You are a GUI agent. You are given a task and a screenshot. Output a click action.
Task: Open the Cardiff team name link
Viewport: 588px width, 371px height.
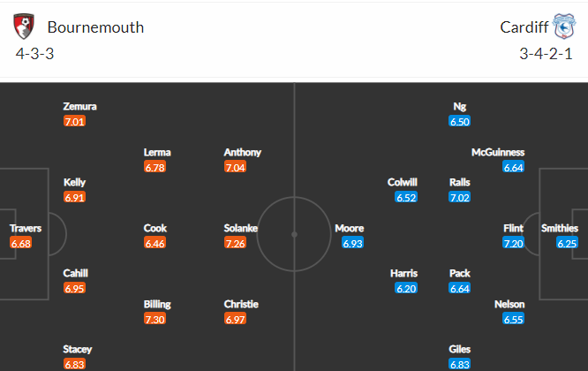tap(524, 27)
